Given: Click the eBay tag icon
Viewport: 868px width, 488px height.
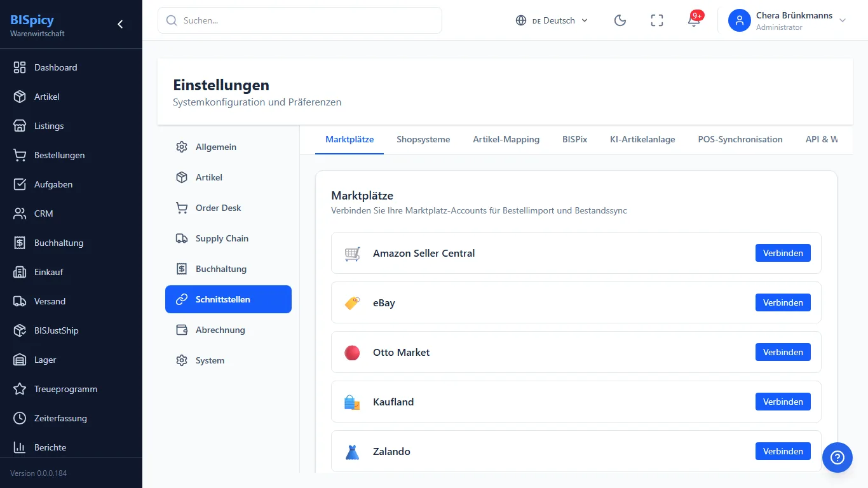Looking at the screenshot, I should coord(352,302).
